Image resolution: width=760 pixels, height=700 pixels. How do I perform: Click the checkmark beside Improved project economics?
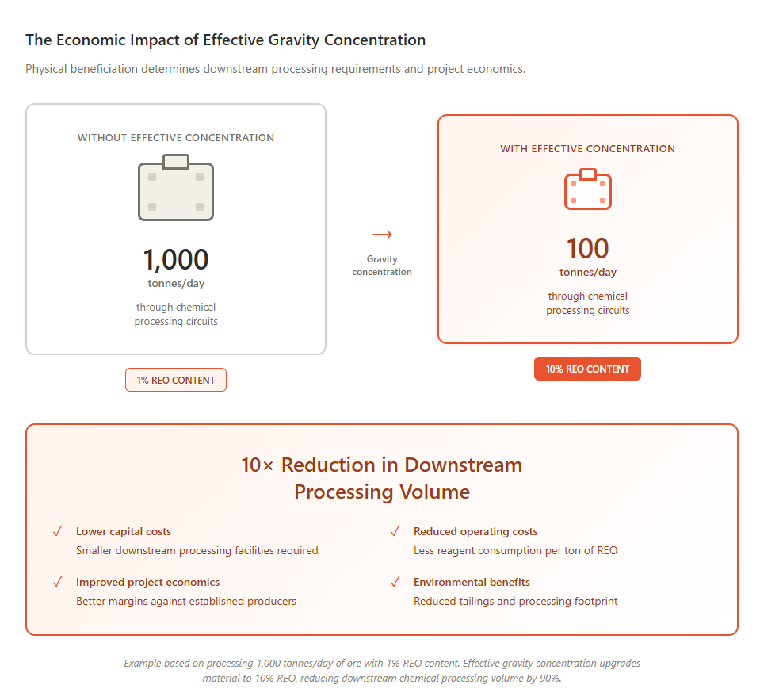click(58, 582)
